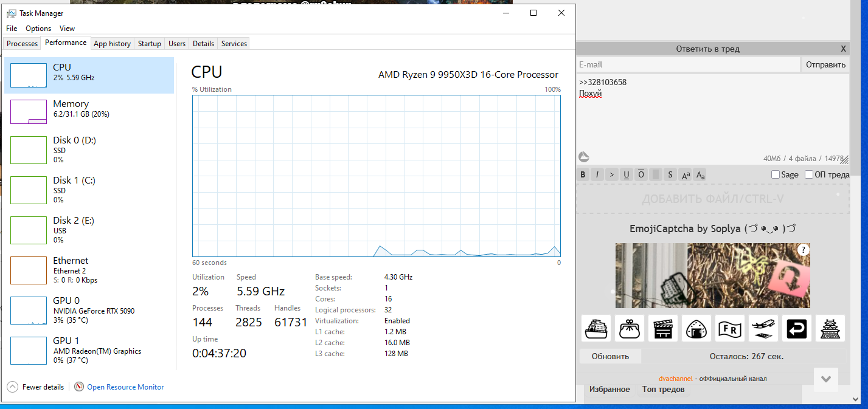
Task: Open the Топ тредов tab
Action: pos(664,390)
